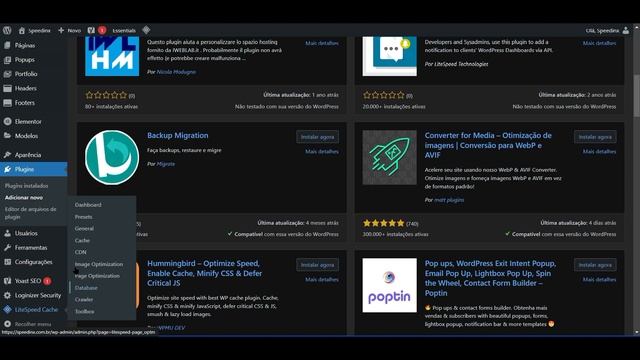Choose General in the LiteSpeed flyout
This screenshot has width=640, height=360.
[84, 229]
